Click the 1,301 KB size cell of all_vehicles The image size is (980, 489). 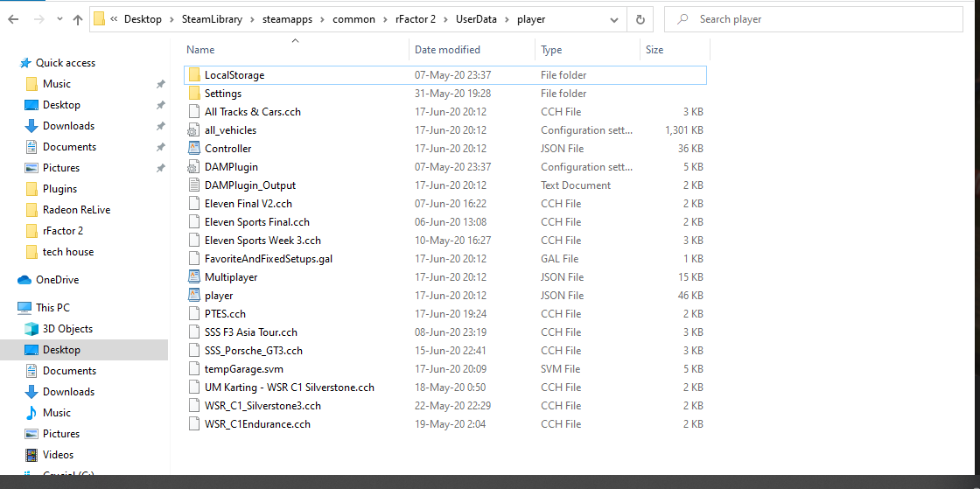point(684,130)
